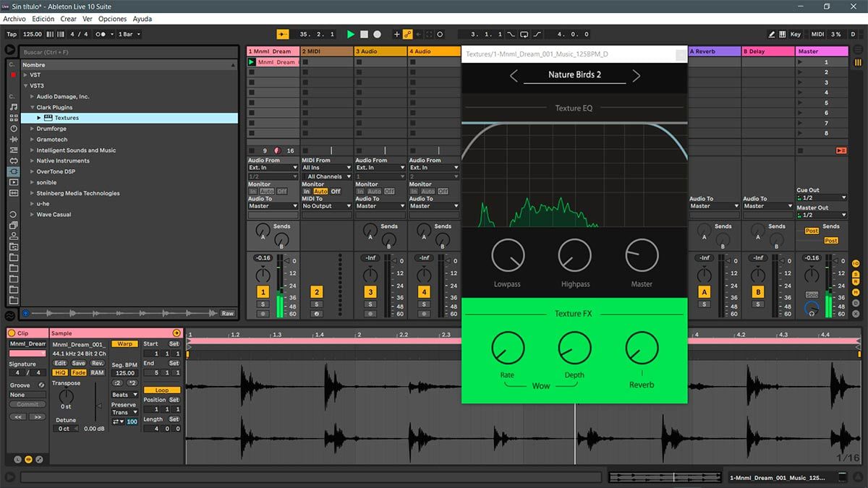Expand the Audio Damage, Inc. folder
Image resolution: width=868 pixels, height=488 pixels.
(33, 96)
